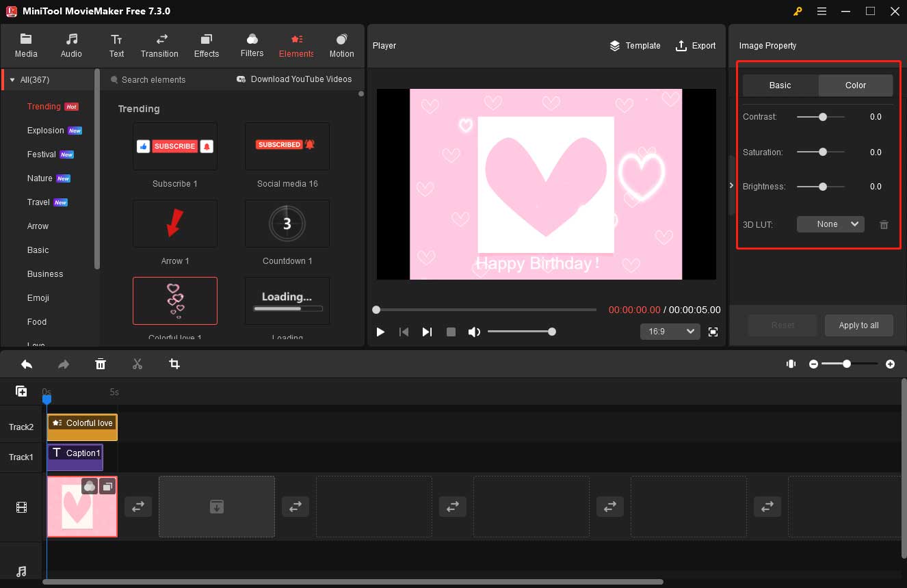Mute the player volume speaker icon
Image resolution: width=907 pixels, height=588 pixels.
474,332
